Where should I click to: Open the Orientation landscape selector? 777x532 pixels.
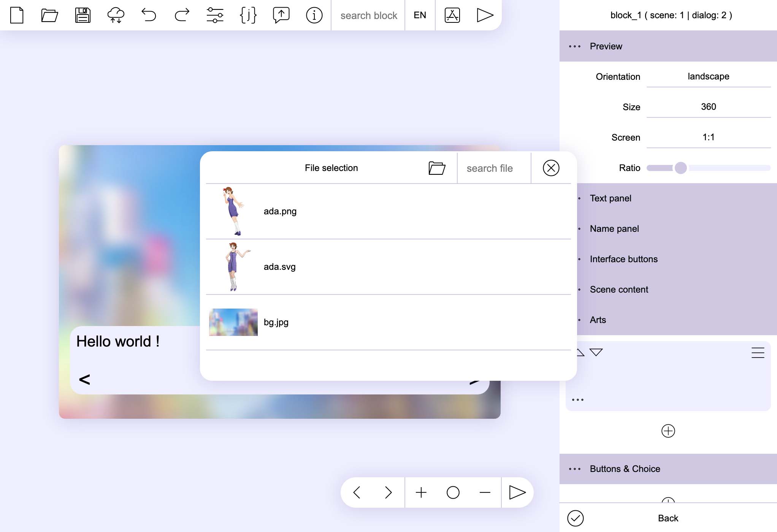[x=708, y=76]
